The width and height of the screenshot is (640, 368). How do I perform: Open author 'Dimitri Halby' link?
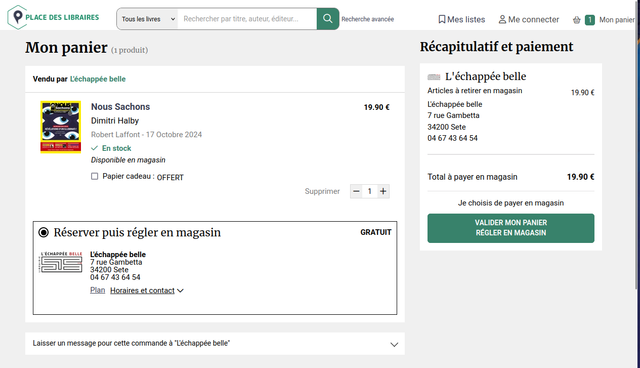click(x=115, y=121)
